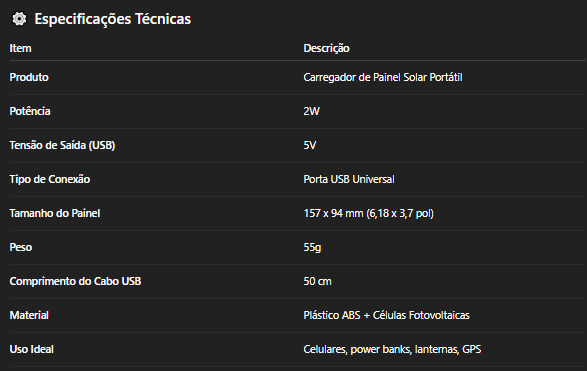Click the 5V output voltage value
The height and width of the screenshot is (371, 587).
click(310, 145)
